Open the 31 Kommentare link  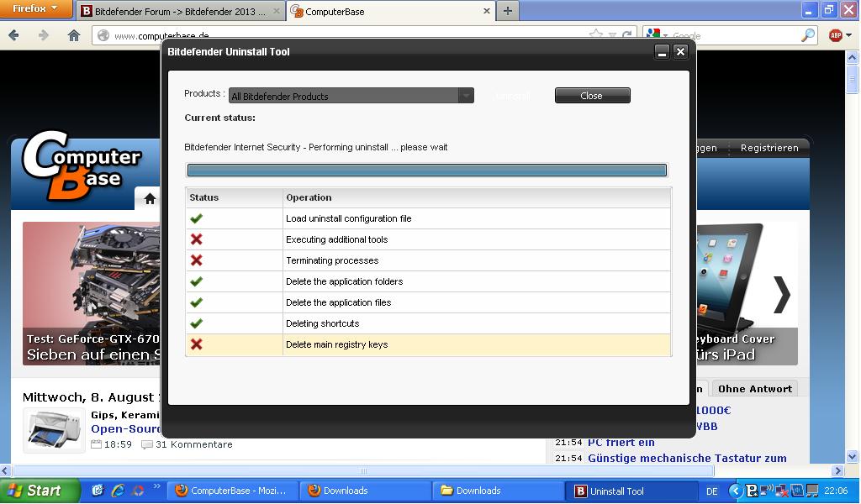194,444
